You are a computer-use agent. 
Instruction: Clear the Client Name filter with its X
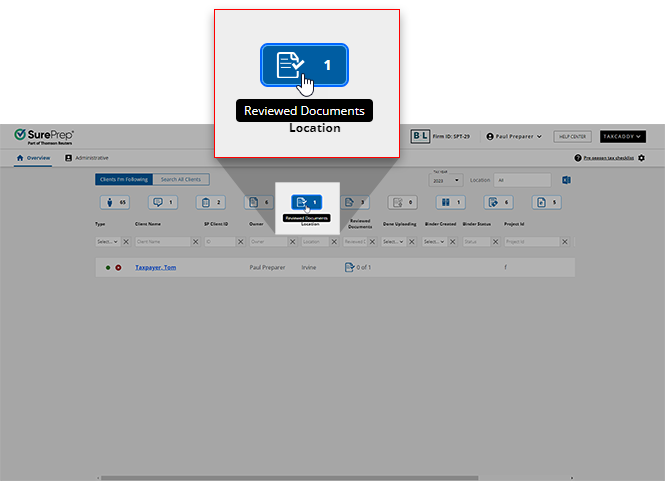click(x=196, y=242)
